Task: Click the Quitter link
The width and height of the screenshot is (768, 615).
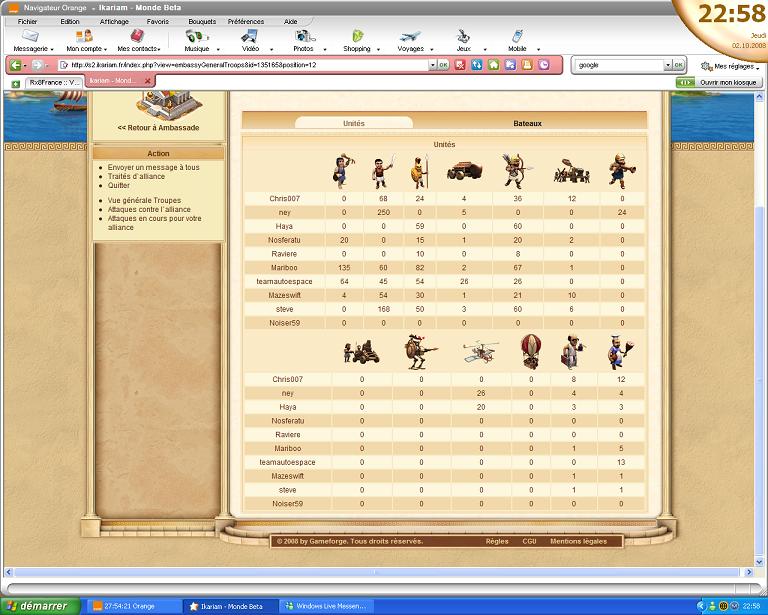Action: coord(119,185)
